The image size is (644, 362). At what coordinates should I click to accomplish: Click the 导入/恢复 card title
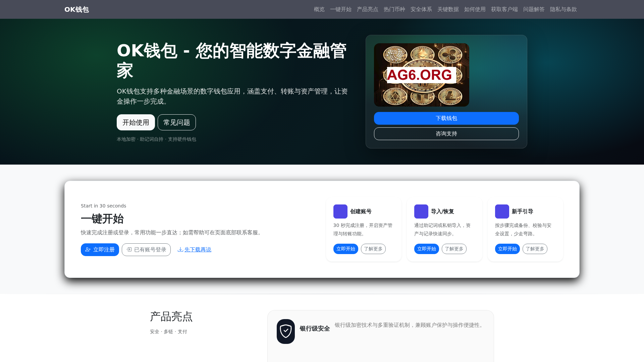(442, 212)
